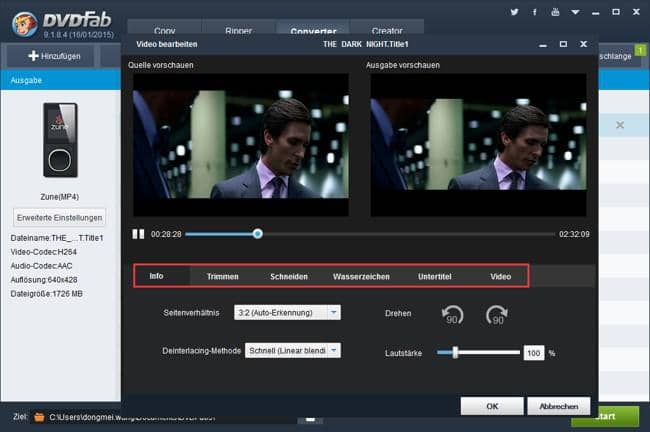Click the plus icon on Hinzufügen

click(33, 56)
